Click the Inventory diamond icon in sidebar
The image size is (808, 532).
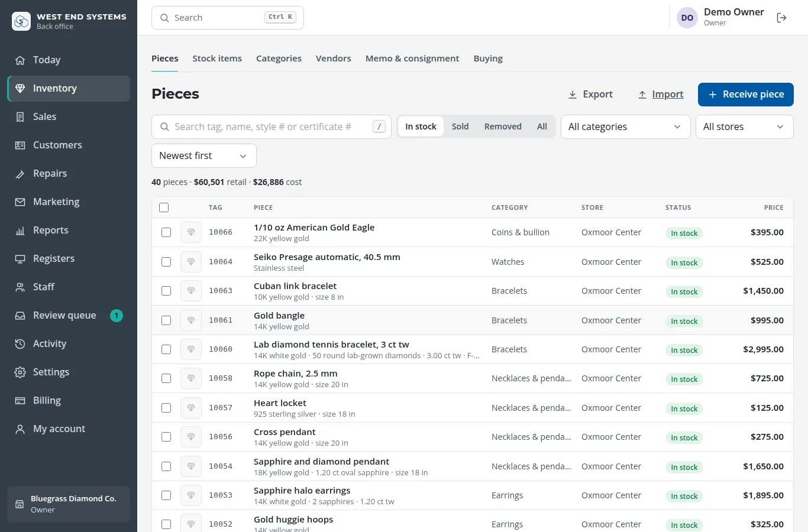(20, 89)
